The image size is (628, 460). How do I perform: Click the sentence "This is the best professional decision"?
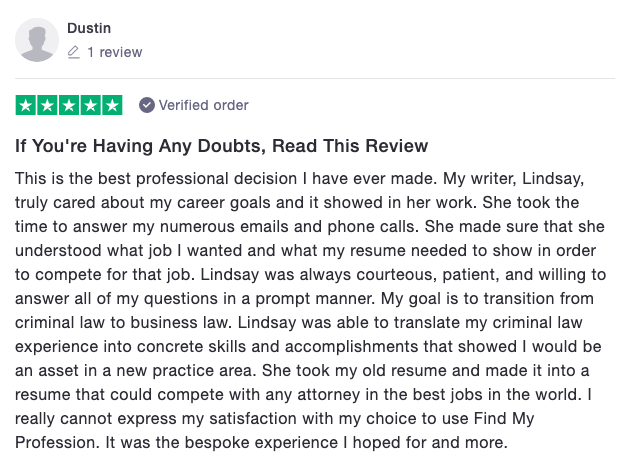[156, 179]
